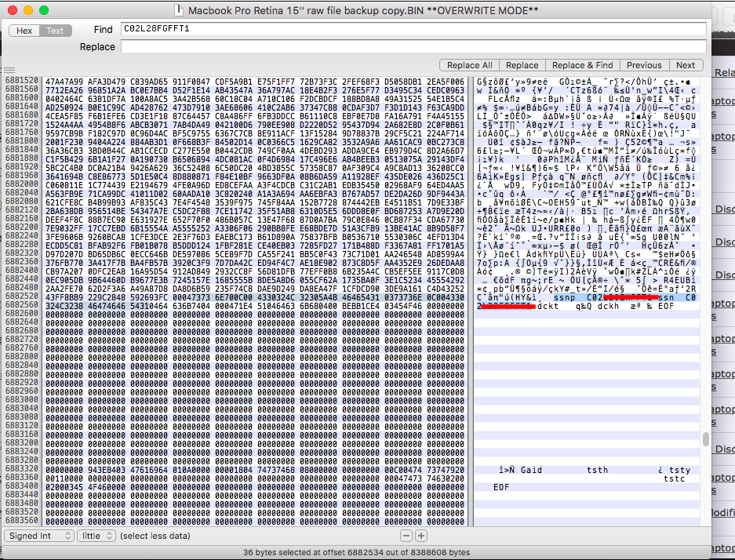Click the minus button in bottom bar
Viewport: 735px width, 560px height.
coord(406,536)
